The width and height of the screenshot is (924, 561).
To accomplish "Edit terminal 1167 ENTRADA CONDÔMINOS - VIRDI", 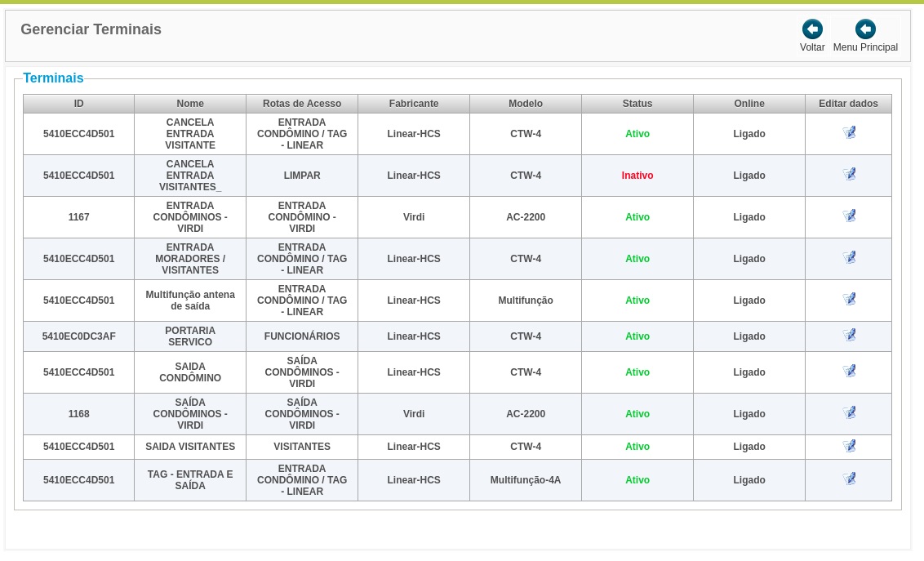I will [849, 216].
